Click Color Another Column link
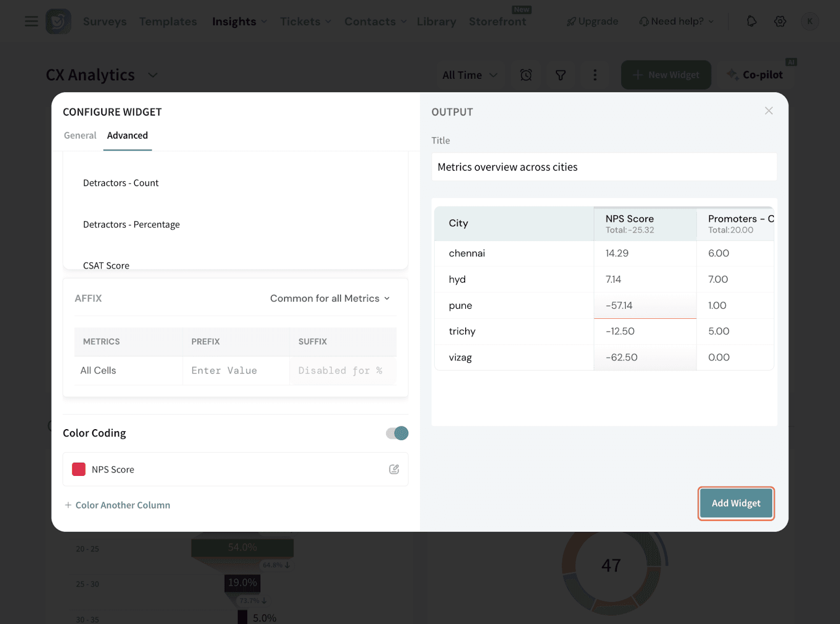 pos(117,505)
